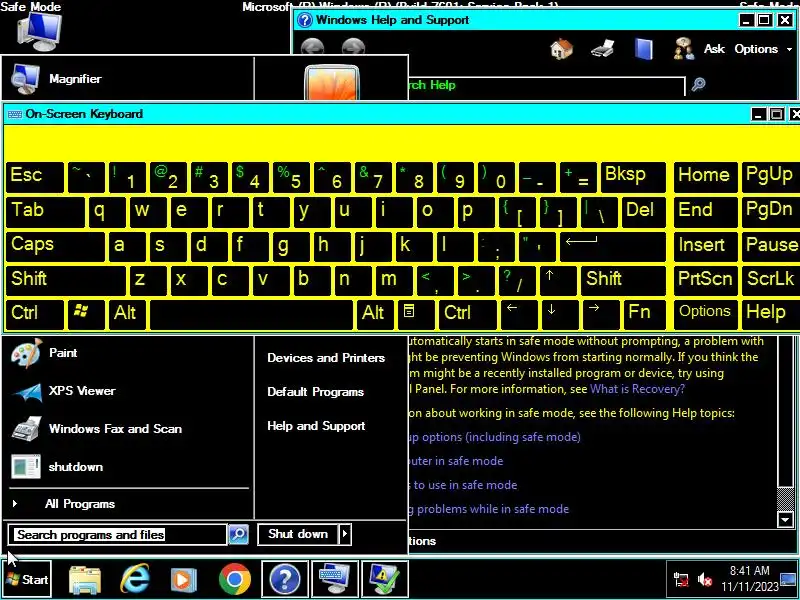Toggle the left Shift key
This screenshot has height=600, width=800.
pos(65,280)
